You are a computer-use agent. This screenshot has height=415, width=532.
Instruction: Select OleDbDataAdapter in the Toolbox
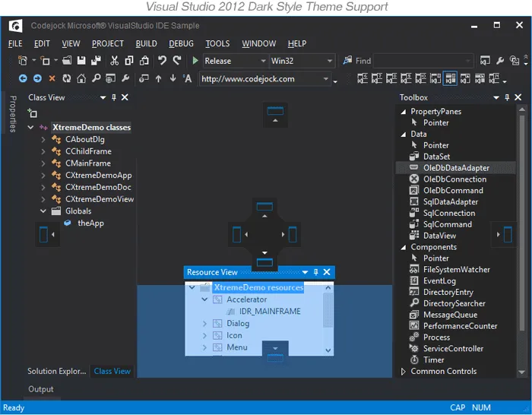pos(456,168)
